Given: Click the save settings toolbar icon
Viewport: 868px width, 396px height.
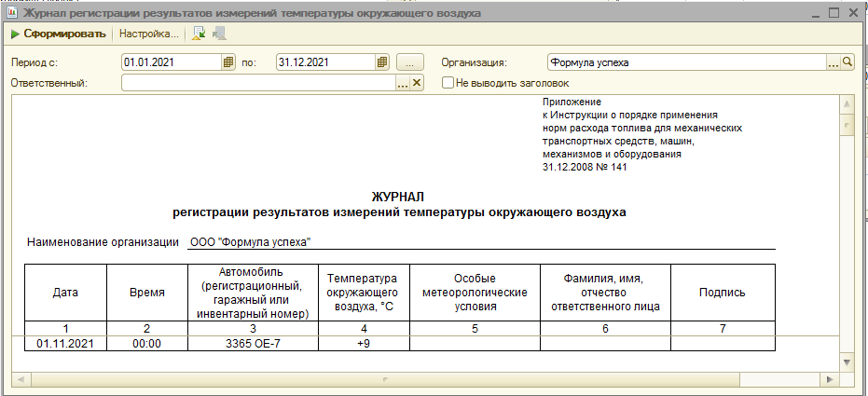Looking at the screenshot, I should (x=219, y=34).
